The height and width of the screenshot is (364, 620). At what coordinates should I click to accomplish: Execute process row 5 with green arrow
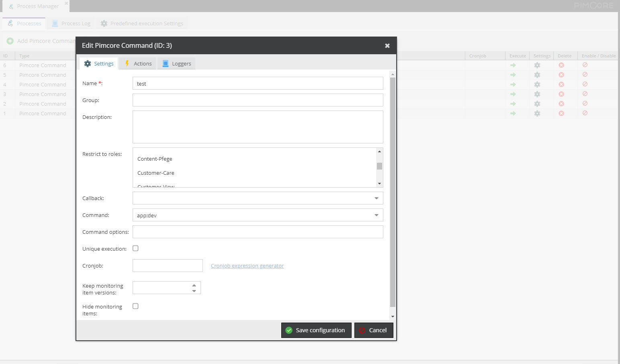[513, 75]
